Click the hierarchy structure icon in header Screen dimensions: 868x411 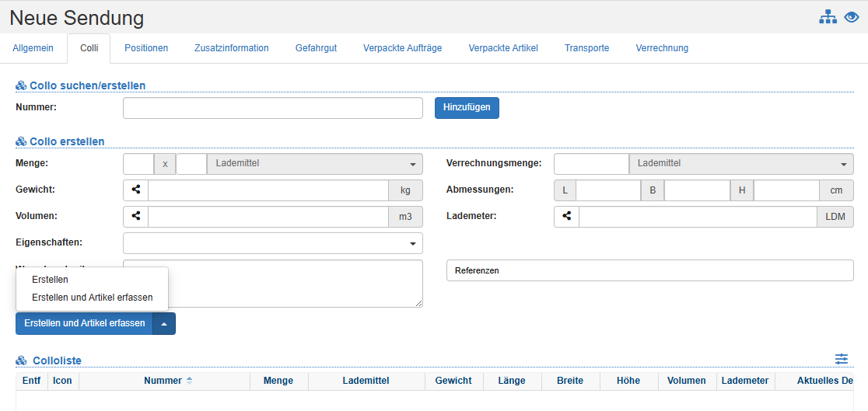[828, 17]
